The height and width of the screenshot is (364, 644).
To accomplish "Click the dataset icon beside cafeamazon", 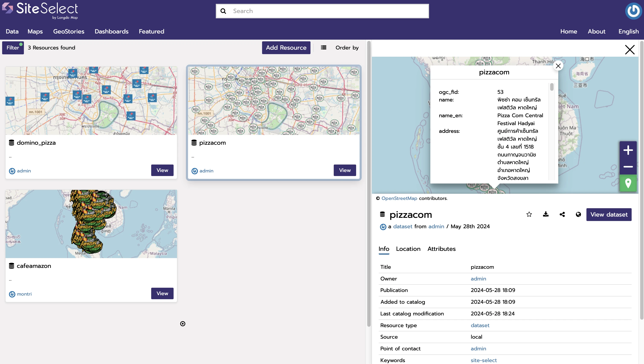I will coord(12,266).
